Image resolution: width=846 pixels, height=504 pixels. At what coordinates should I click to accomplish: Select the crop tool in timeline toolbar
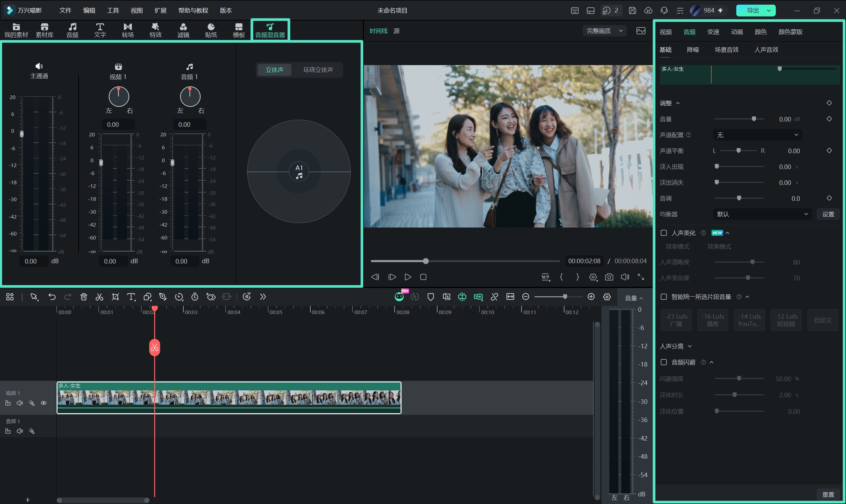pos(115,297)
